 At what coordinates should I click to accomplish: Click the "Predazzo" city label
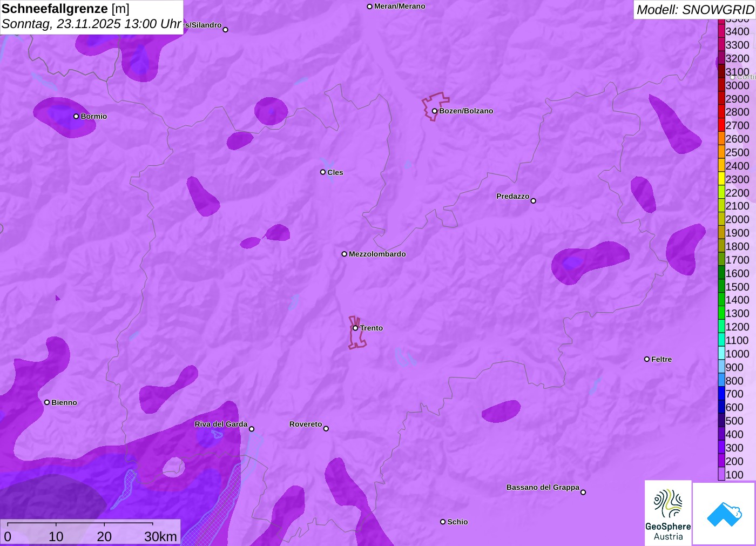click(x=512, y=196)
